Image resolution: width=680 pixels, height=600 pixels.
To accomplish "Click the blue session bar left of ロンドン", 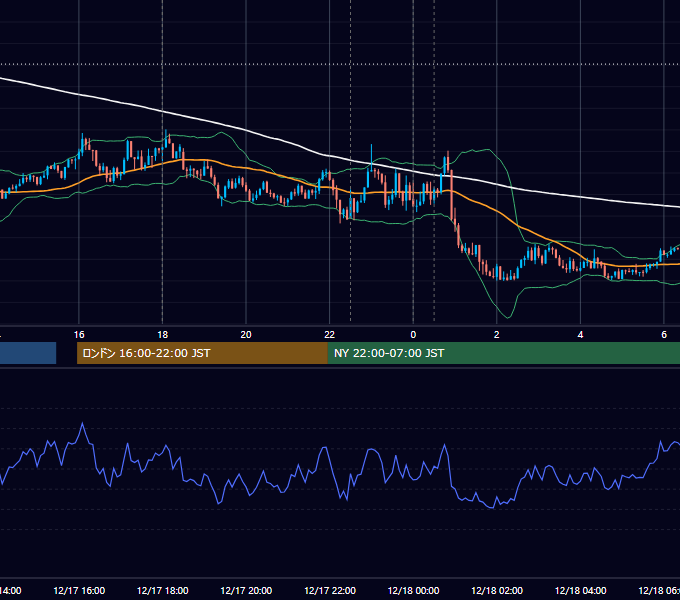I will click(x=28, y=353).
